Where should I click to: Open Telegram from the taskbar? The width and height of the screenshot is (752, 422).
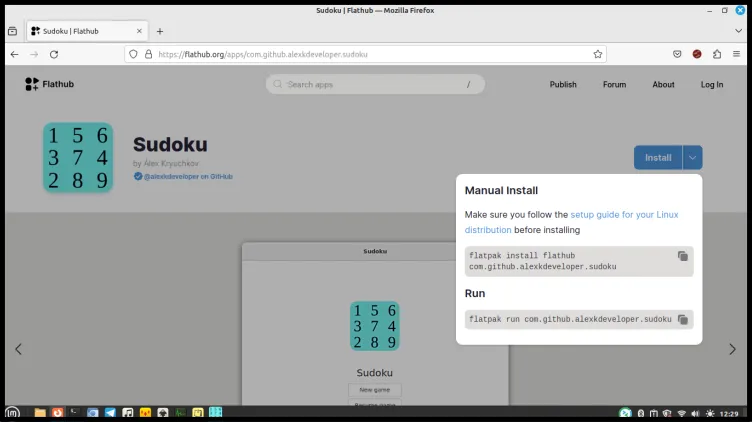pyautogui.click(x=110, y=412)
